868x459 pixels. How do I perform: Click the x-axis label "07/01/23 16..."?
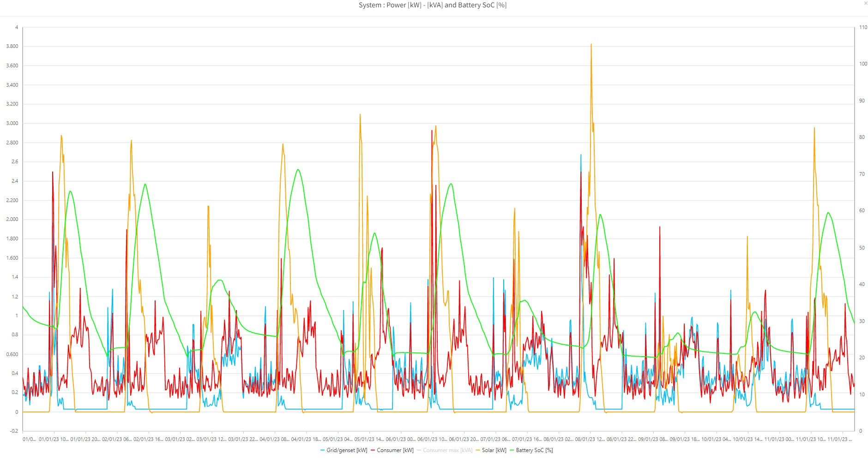tap(527, 439)
